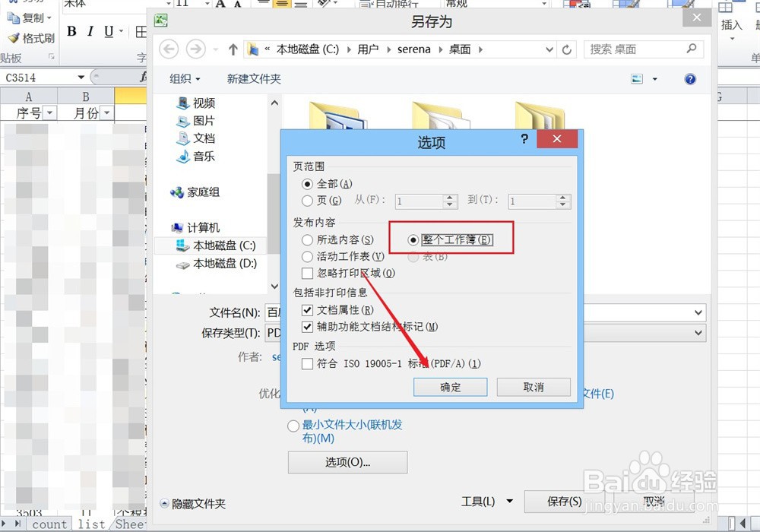Viewport: 760px width, 532px height.
Task: Open the 组织 dropdown menu
Action: [183, 78]
